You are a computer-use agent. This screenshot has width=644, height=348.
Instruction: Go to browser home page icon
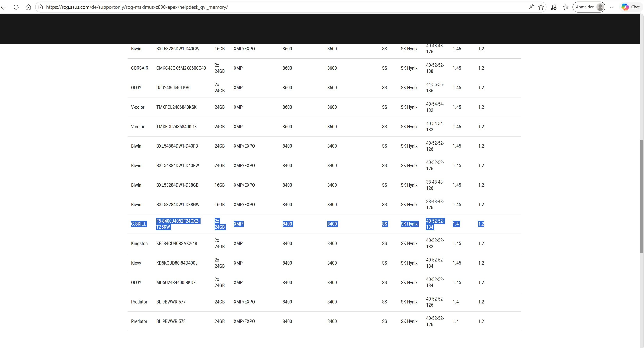tap(28, 7)
